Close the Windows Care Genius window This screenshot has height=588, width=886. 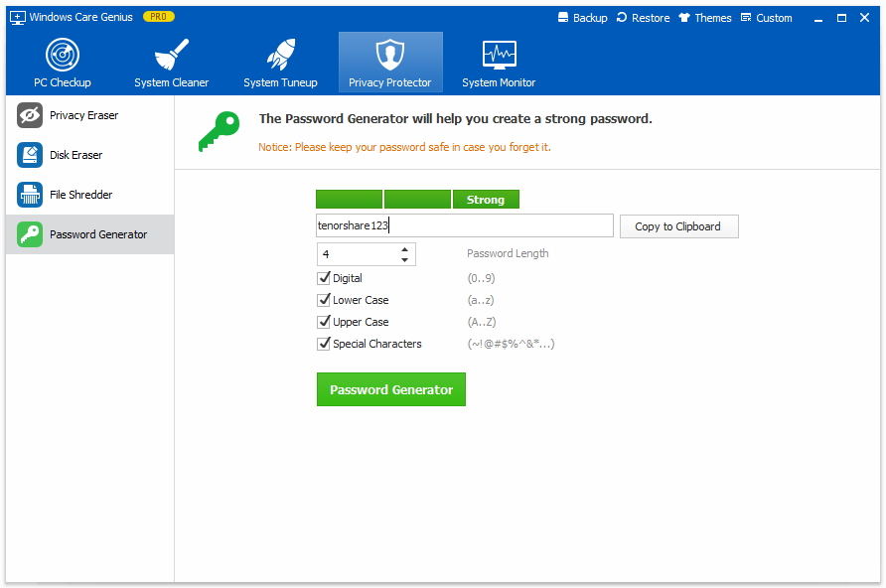(x=864, y=18)
